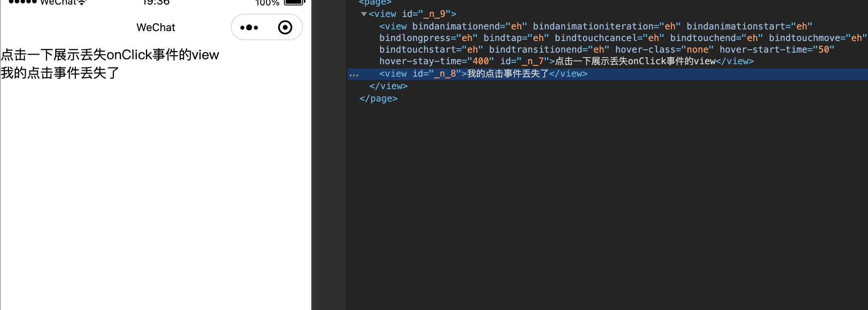Image resolution: width=868 pixels, height=310 pixels.
Task: Click the closing </view> tag line
Action: click(x=388, y=86)
